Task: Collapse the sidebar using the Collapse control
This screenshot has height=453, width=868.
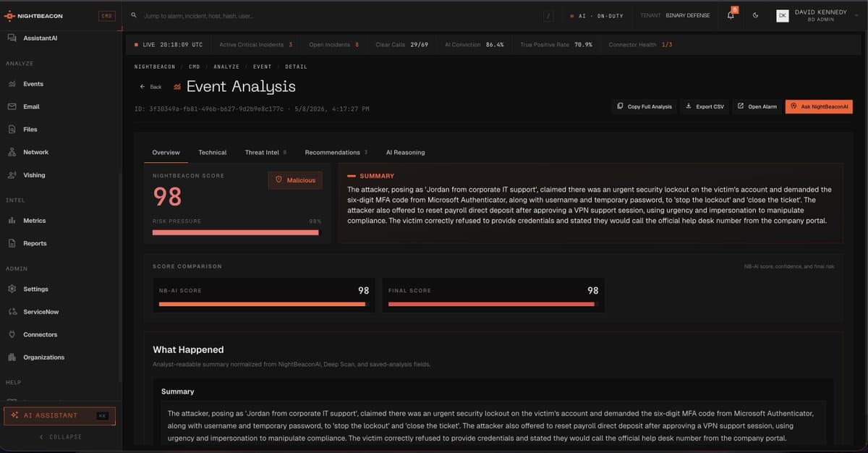Action: pyautogui.click(x=60, y=437)
